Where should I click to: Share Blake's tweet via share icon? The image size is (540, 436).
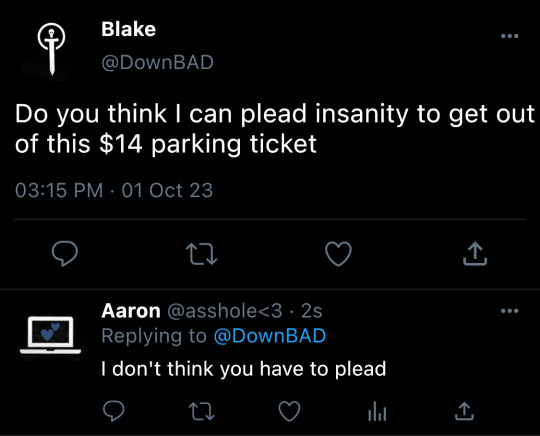(x=475, y=254)
